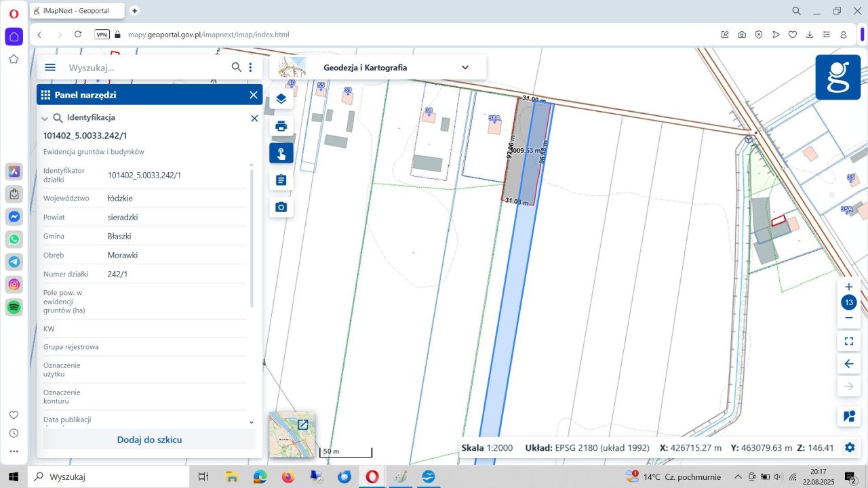Go back to previous map view
Viewport: 868px width, 488px height.
tap(848, 364)
